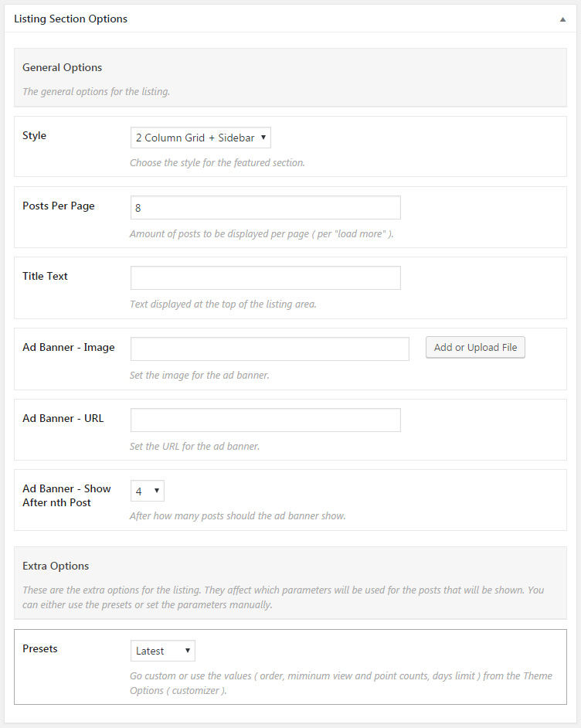Focus the Ad Banner URL input field
Image resolution: width=581 pixels, height=728 pixels.
click(x=265, y=420)
